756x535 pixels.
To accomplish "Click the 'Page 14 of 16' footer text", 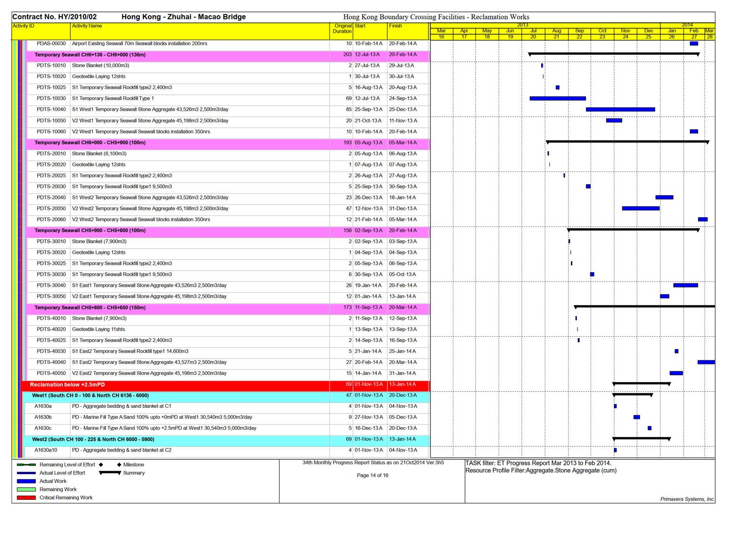I will point(373,475).
